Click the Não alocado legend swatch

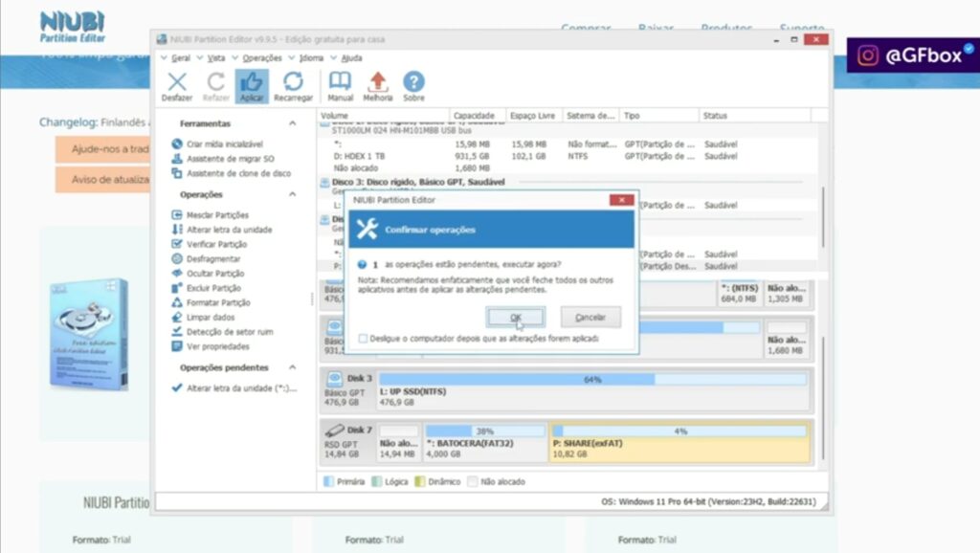pyautogui.click(x=473, y=482)
